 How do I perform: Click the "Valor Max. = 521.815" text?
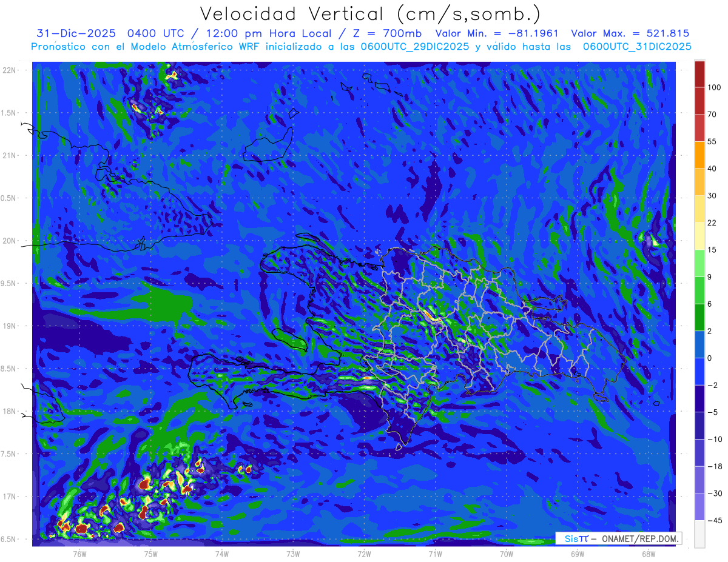point(630,33)
